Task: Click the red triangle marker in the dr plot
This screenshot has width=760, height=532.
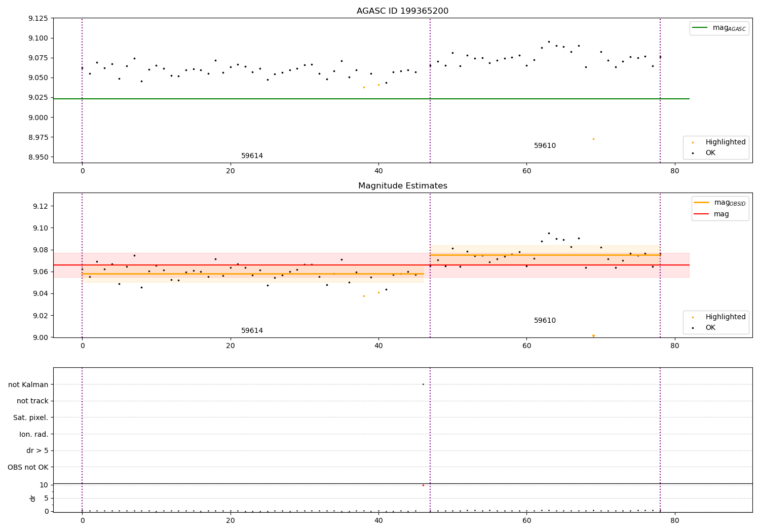Action: point(423,485)
